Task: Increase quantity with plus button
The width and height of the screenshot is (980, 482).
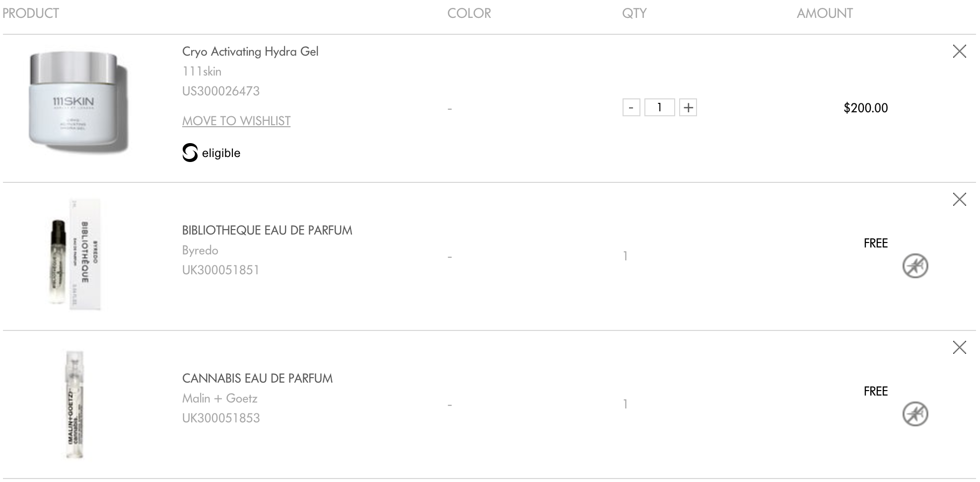Action: point(688,107)
